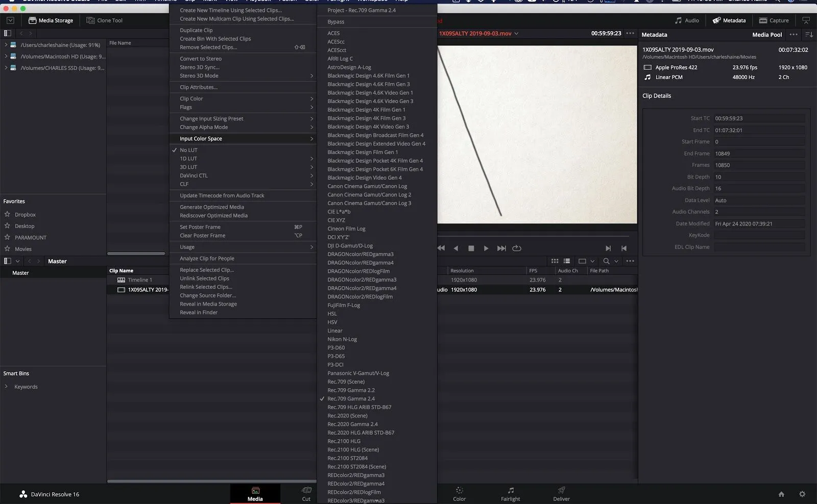Expand the /Volumes/CHARLES SSD volume
The image size is (817, 504).
6,67
